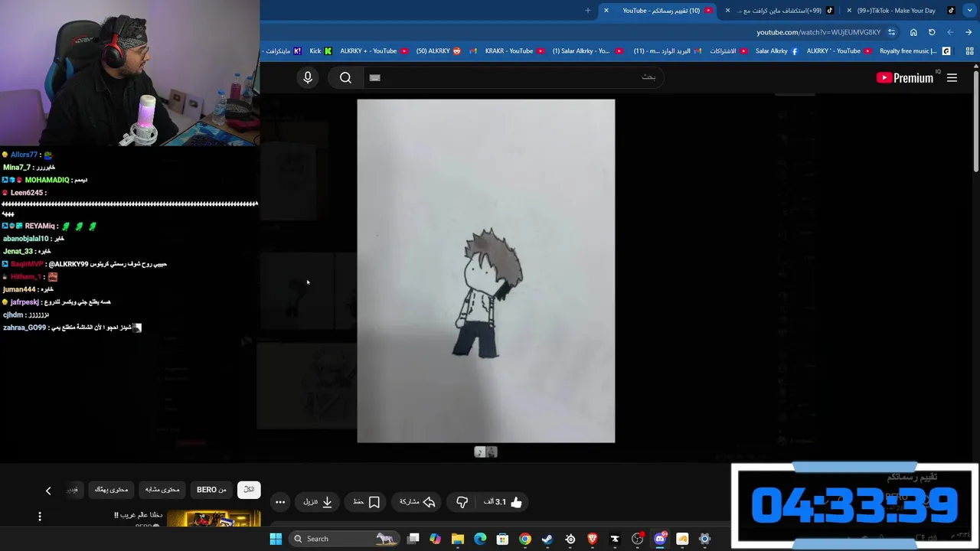Viewport: 980px width, 551px height.
Task: Reload the page with refresh icon
Action: [932, 32]
